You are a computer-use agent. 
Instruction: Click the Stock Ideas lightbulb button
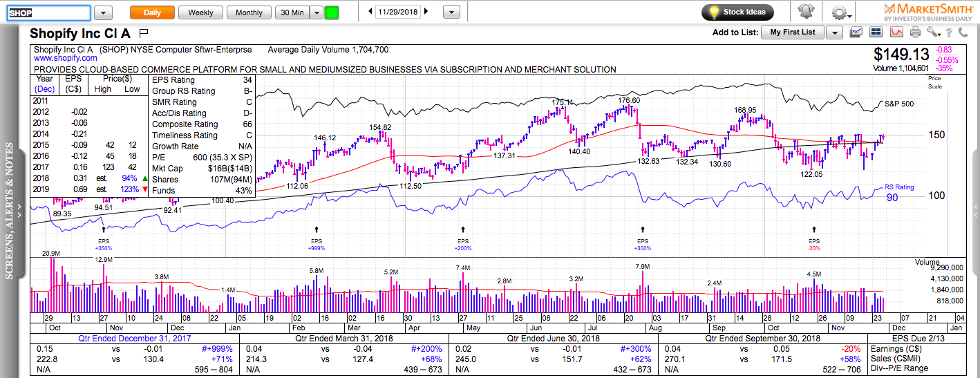(x=737, y=12)
